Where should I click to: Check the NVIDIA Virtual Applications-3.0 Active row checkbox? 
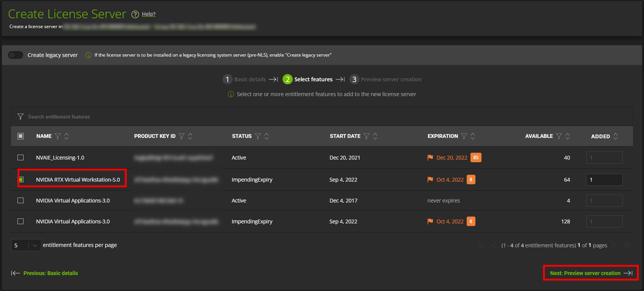point(20,200)
